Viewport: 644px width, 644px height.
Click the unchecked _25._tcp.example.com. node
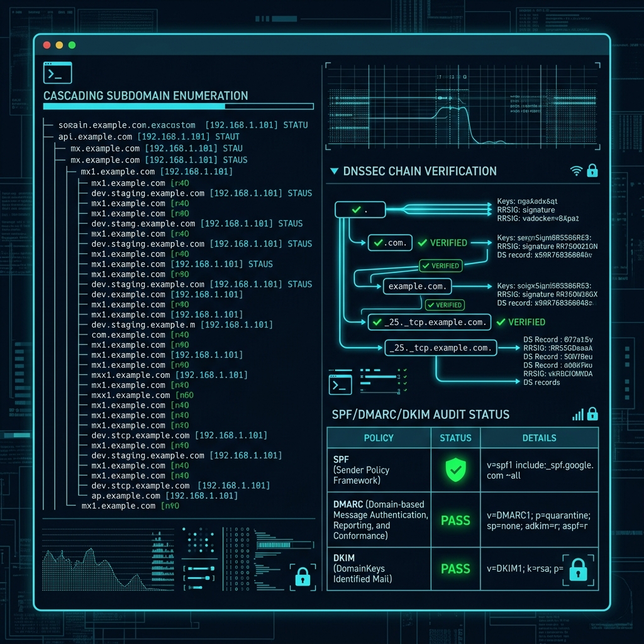(x=441, y=348)
